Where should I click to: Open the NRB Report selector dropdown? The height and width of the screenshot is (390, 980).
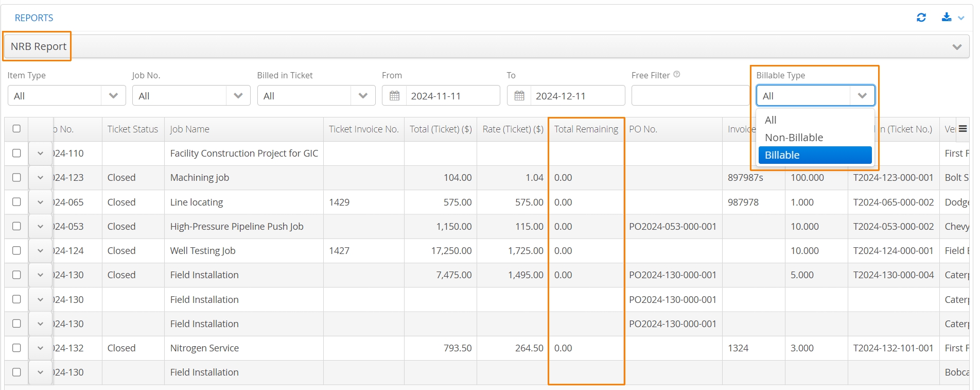click(x=486, y=46)
